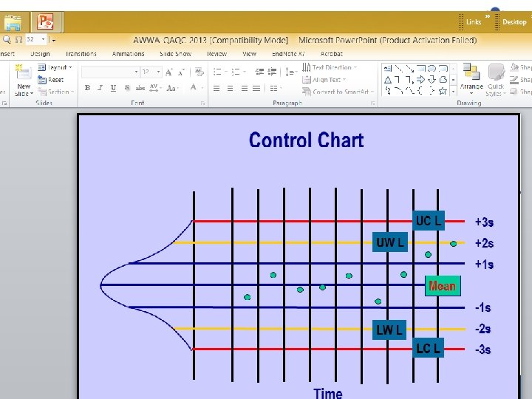Screen dimensions: 532x399
Task: Justify the text
Action: 257,88
